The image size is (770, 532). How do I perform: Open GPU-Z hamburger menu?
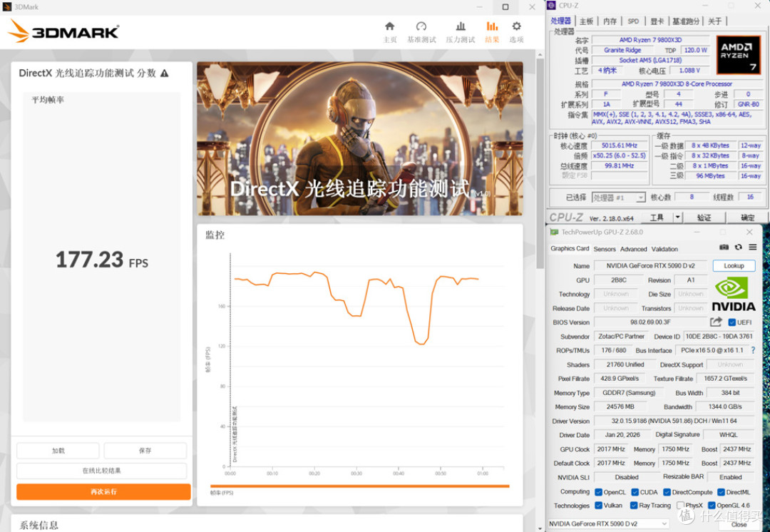tap(752, 247)
